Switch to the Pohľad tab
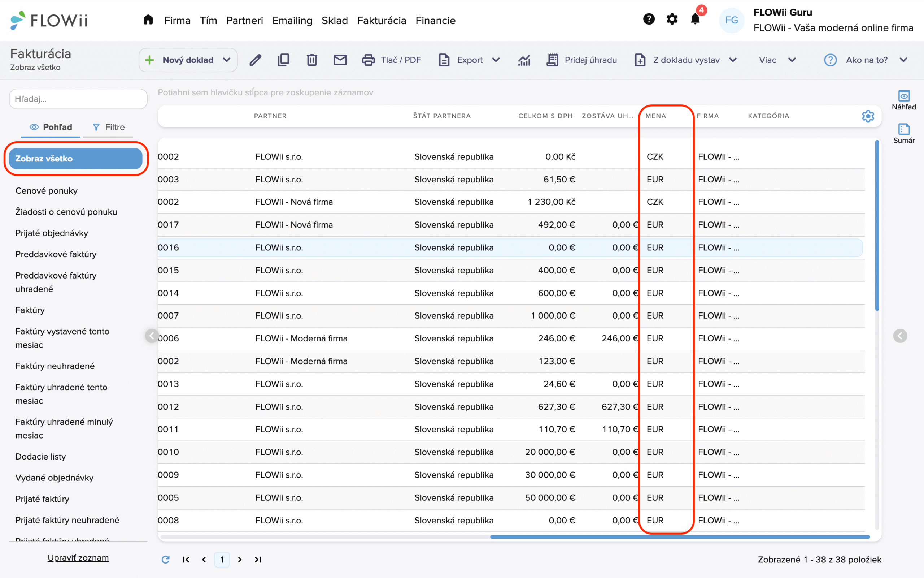The width and height of the screenshot is (924, 578). pyautogui.click(x=51, y=127)
